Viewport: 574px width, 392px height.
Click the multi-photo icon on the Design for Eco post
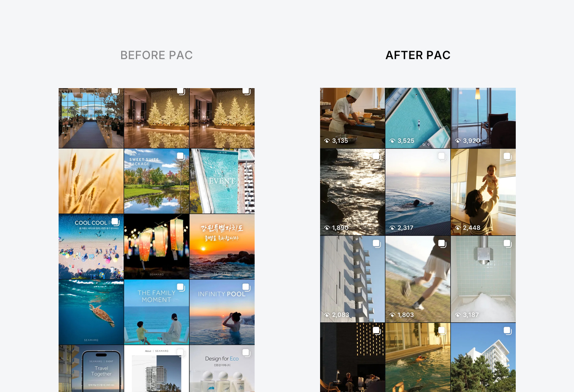(x=246, y=353)
